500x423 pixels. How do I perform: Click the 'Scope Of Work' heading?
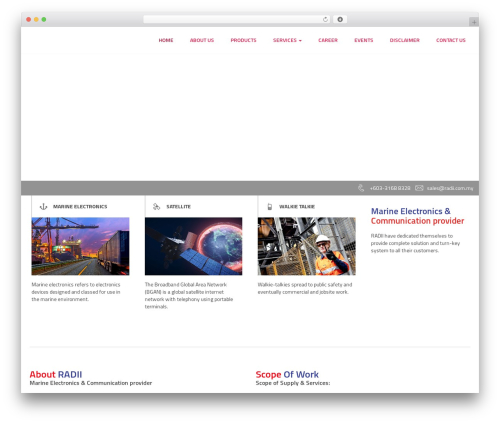pyautogui.click(x=287, y=374)
